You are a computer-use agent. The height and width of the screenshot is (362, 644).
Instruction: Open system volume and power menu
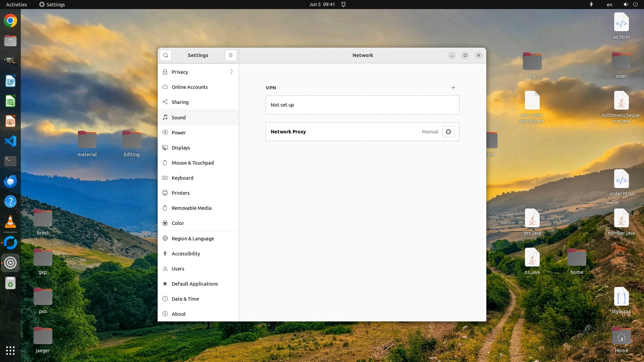pos(630,4)
